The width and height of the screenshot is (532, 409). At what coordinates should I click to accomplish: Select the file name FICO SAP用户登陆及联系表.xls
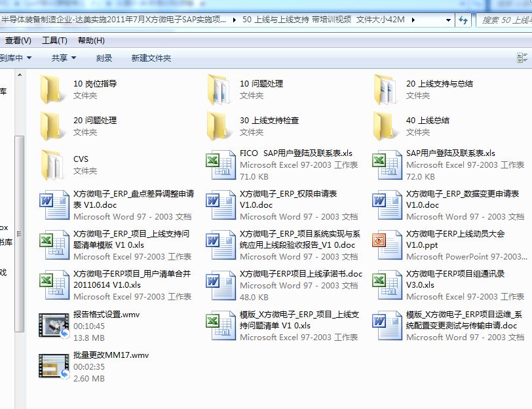click(296, 153)
